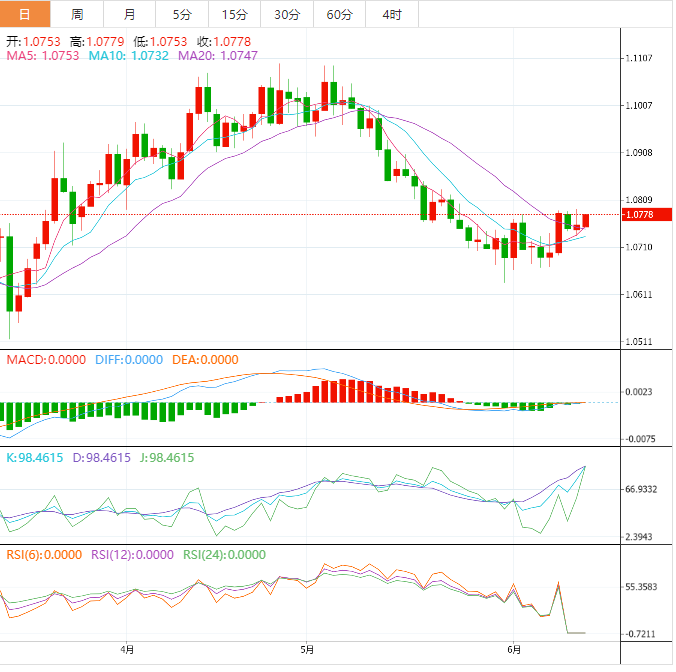Click the 6月 date axis label
This screenshot has height=672, width=676.
514,650
